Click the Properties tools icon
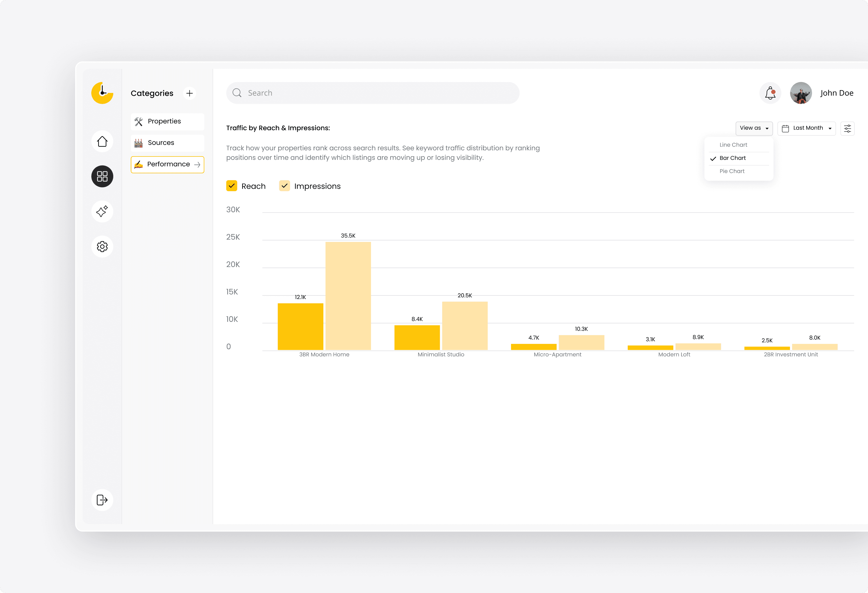868x593 pixels. (x=139, y=122)
